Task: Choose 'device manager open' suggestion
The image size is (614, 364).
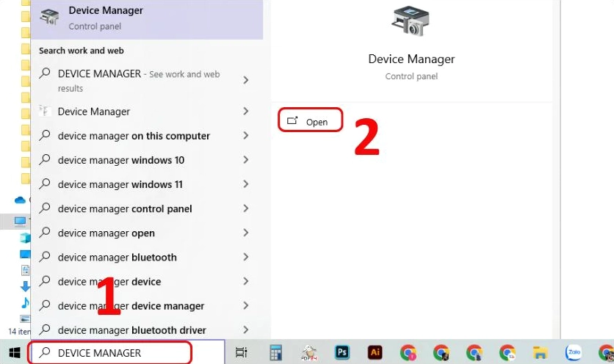Action: pos(147,233)
